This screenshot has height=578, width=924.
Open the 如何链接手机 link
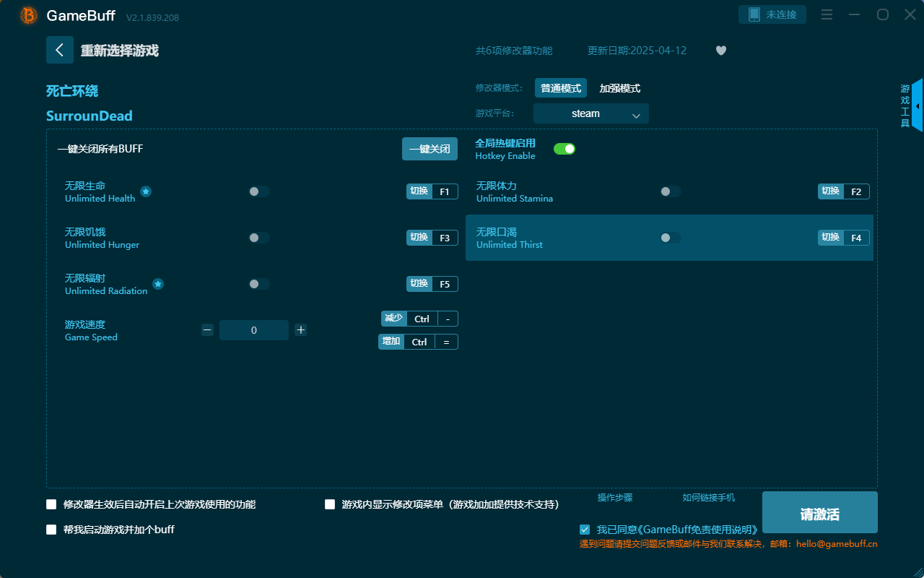coord(709,498)
